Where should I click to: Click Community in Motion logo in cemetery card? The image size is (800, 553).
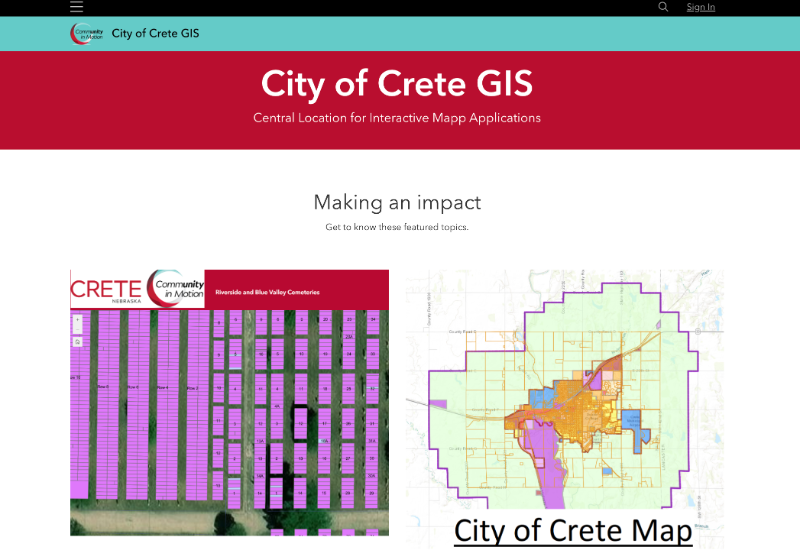[x=174, y=290]
